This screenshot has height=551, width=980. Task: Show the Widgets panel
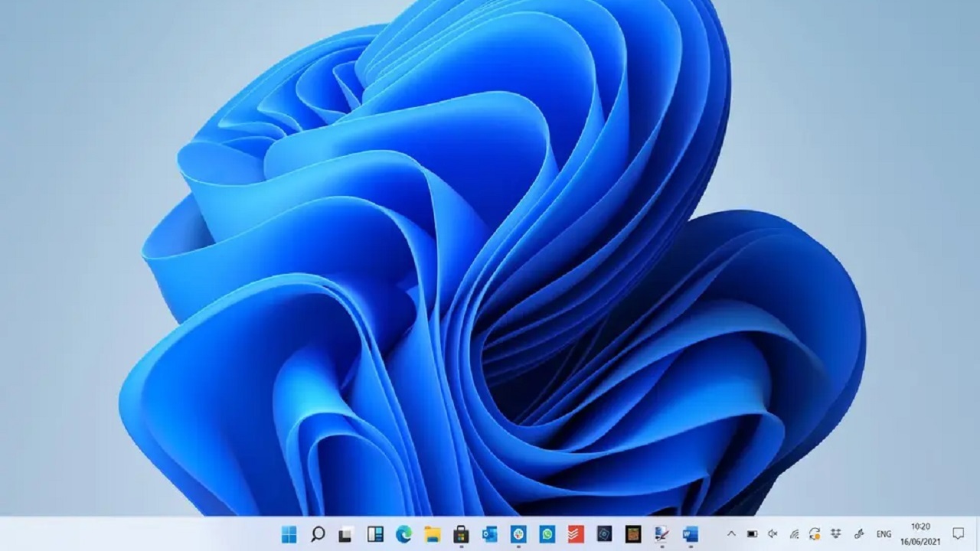[x=375, y=534]
